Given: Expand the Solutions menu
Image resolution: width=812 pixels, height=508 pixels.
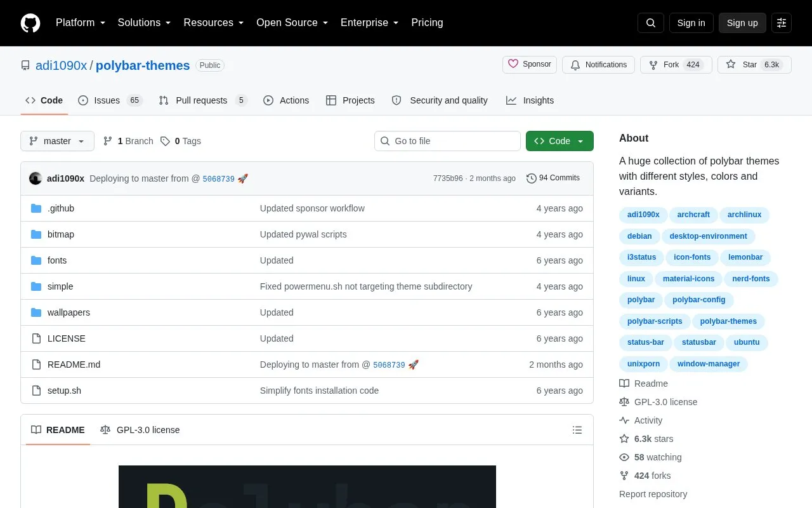Looking at the screenshot, I should click(x=144, y=23).
